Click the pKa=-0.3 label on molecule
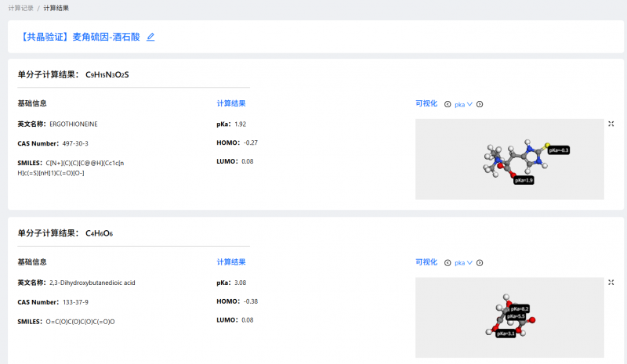 pyautogui.click(x=559, y=150)
